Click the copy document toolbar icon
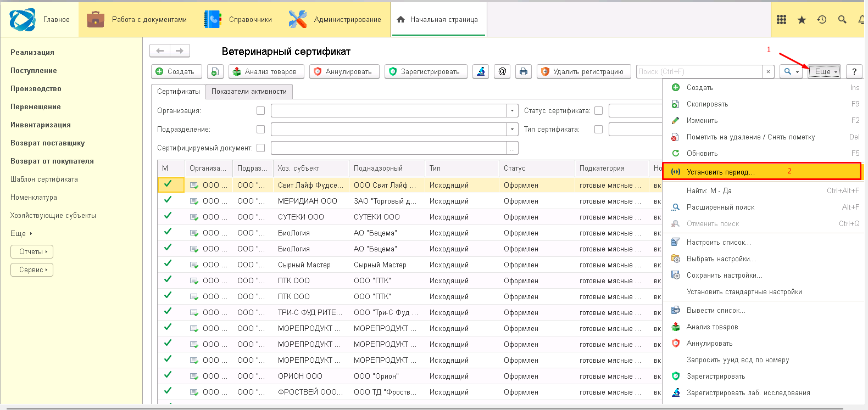 point(215,71)
